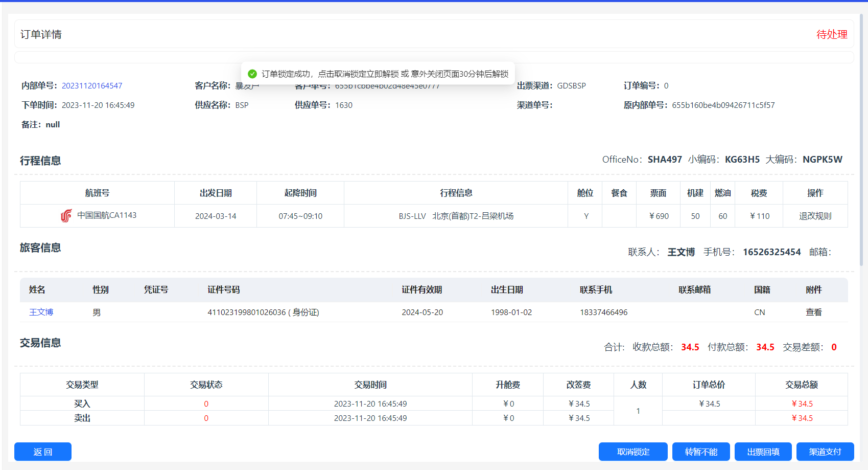Click contact phone 18337466496
Viewport: 868px width, 470px height.
(604, 312)
